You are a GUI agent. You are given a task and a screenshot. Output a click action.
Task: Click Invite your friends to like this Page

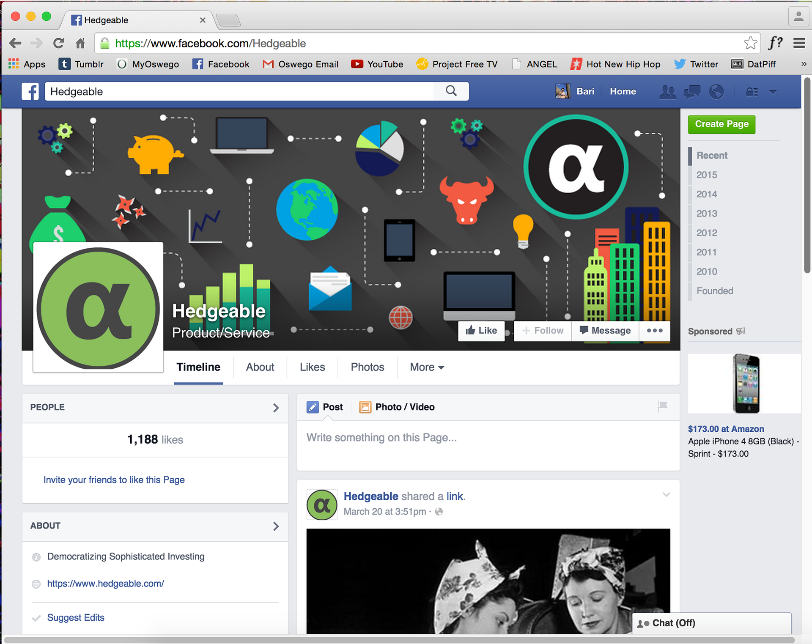point(114,480)
